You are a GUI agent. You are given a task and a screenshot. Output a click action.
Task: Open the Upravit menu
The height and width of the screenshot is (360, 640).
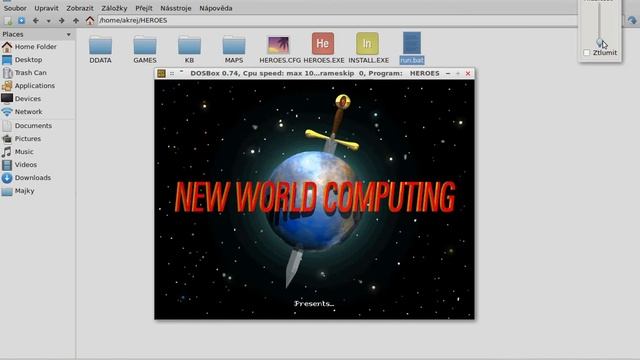[46, 8]
